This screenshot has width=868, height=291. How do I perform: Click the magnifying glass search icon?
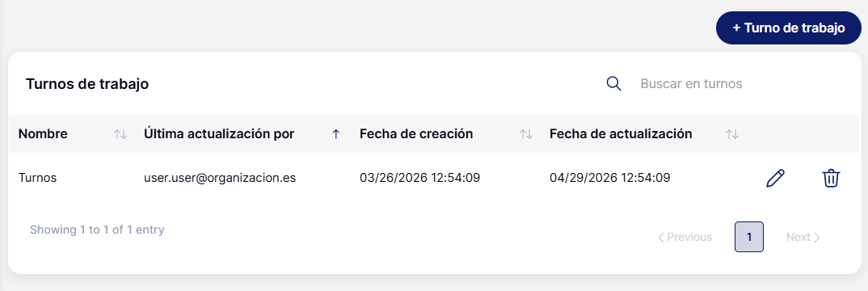[x=614, y=84]
